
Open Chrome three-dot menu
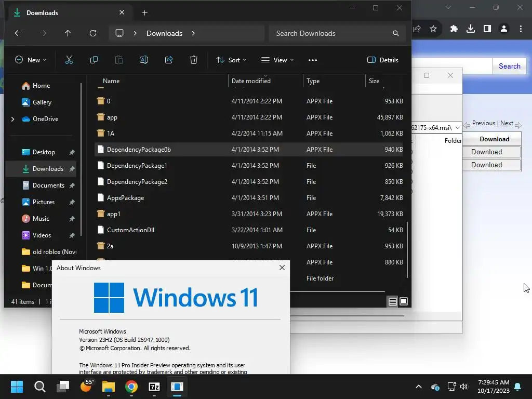coord(521,29)
